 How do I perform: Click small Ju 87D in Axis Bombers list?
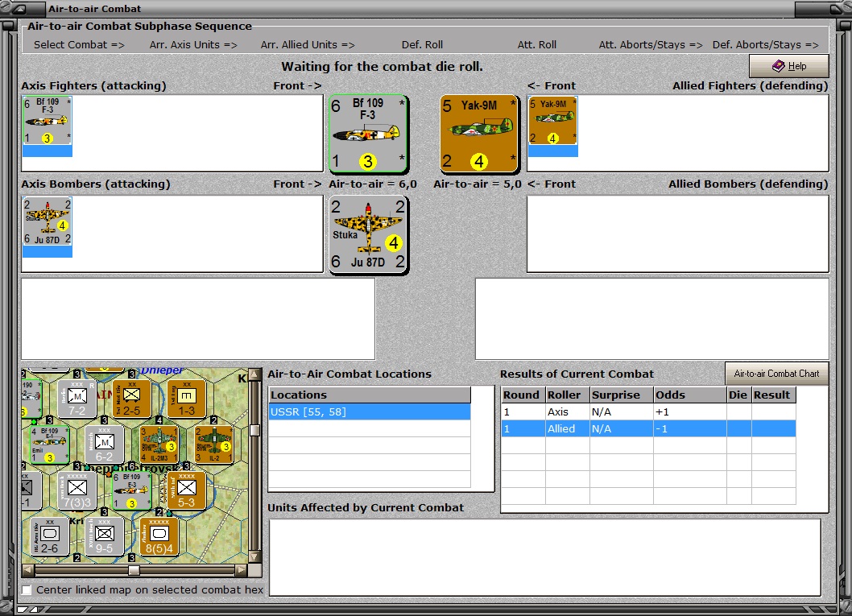click(48, 221)
